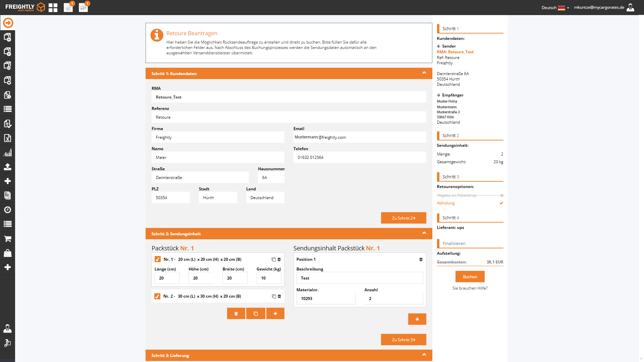
Task: Open the shopping cart sidebar icon
Action: click(x=7, y=239)
